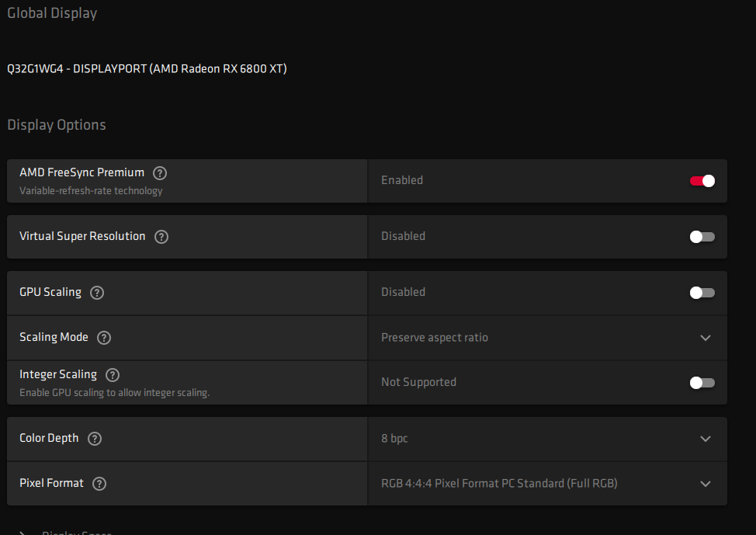This screenshot has height=535, width=756.
Task: Click the Global Display heading
Action: [52, 13]
